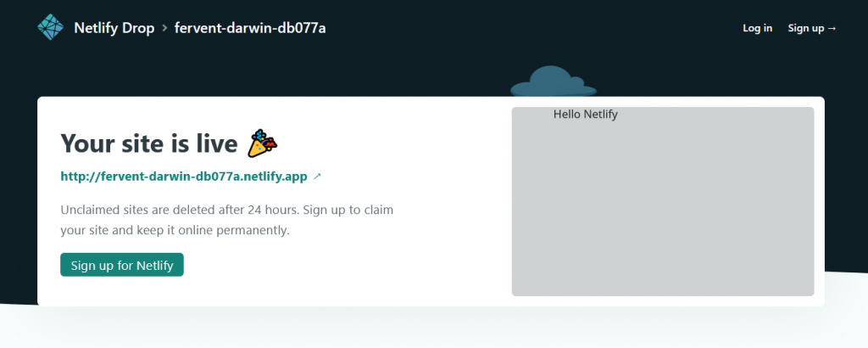
Task: Select the fervent-darwin-db077a breadcrumb
Action: click(x=250, y=28)
